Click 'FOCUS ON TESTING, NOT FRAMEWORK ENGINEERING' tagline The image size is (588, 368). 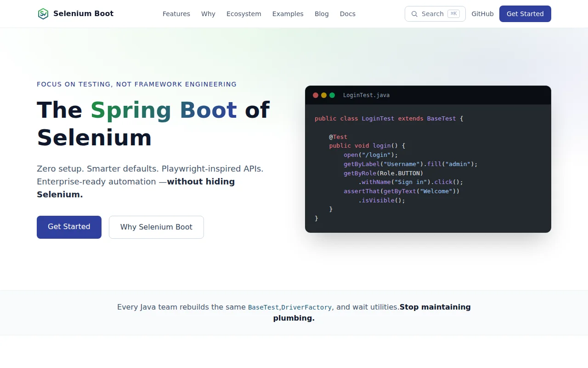137,84
